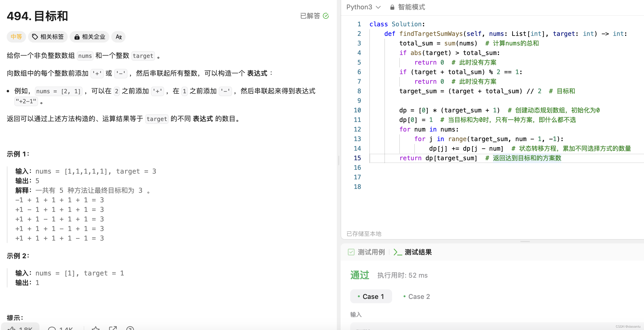This screenshot has width=644, height=330.
Task: Open comments showing 1.4K
Action: (x=60, y=328)
